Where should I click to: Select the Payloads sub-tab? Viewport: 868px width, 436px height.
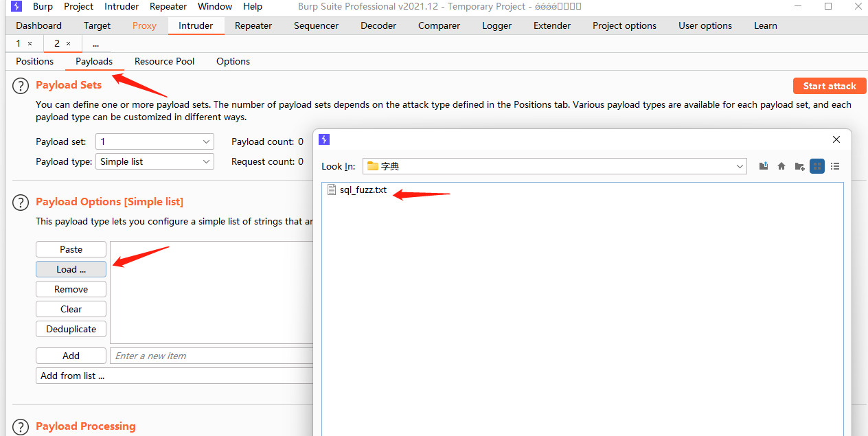pos(94,61)
